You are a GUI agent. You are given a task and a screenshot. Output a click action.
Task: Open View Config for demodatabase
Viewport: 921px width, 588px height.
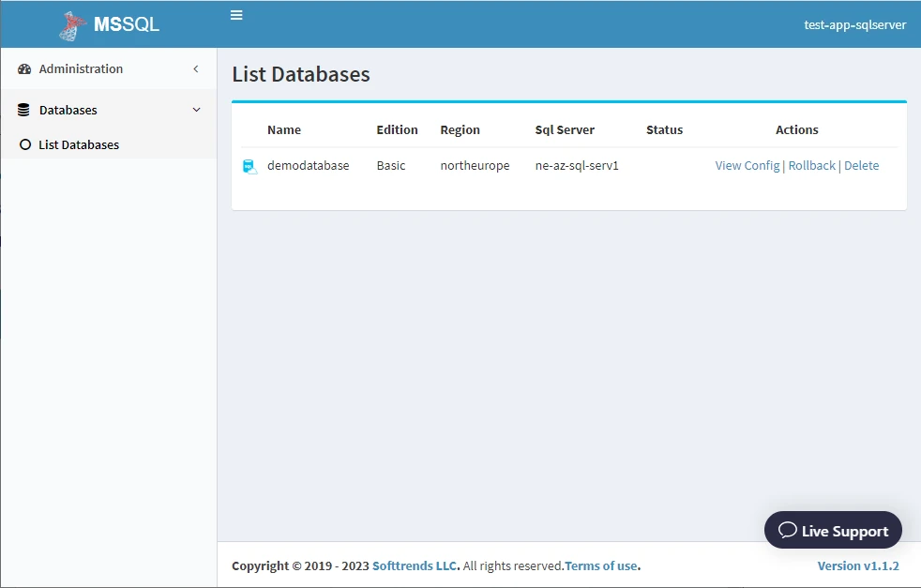tap(747, 166)
